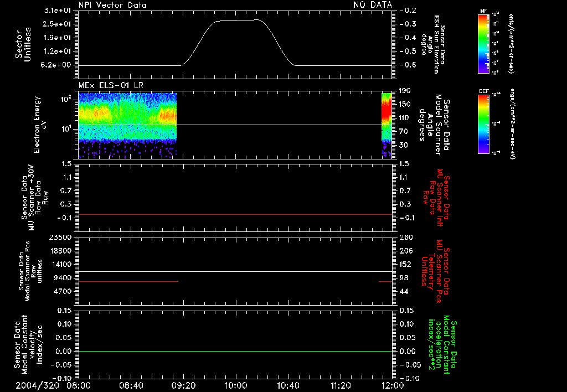Viewport: 567px width, 392px height.
Task: Click the '1.9e+01' sector axis value
Action: click(58, 38)
